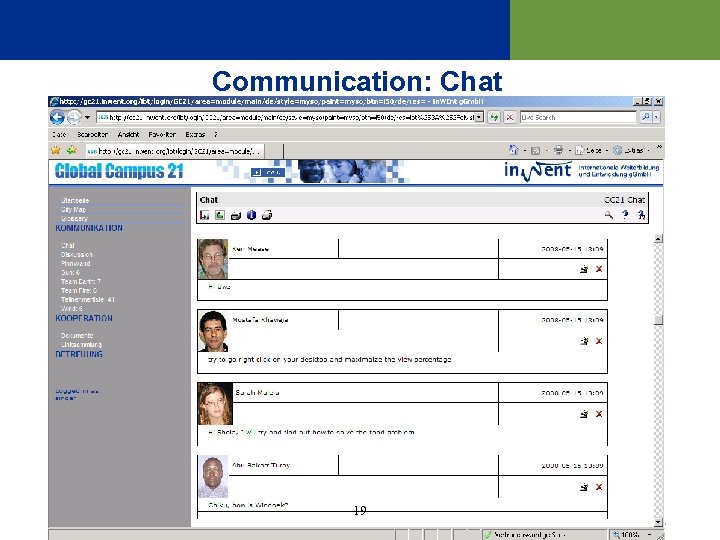Open Teilnehmerliste in the sidebar
The width and height of the screenshot is (720, 540).
pos(88,299)
